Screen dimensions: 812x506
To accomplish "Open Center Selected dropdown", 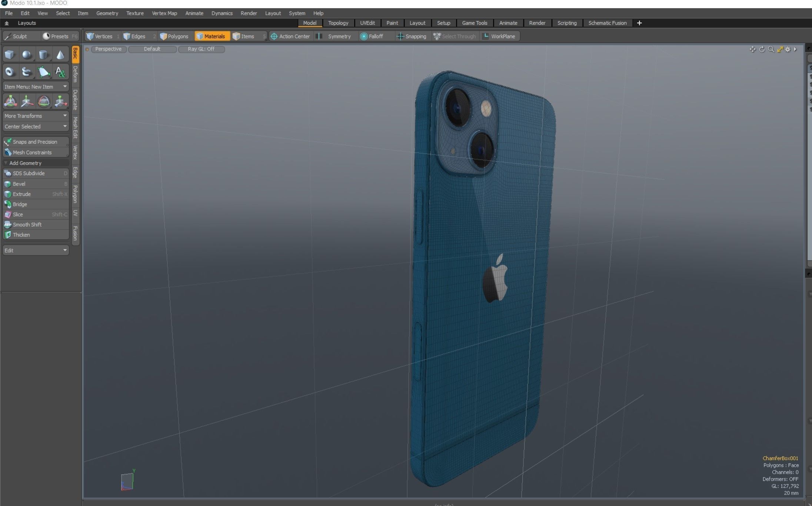I will point(36,126).
